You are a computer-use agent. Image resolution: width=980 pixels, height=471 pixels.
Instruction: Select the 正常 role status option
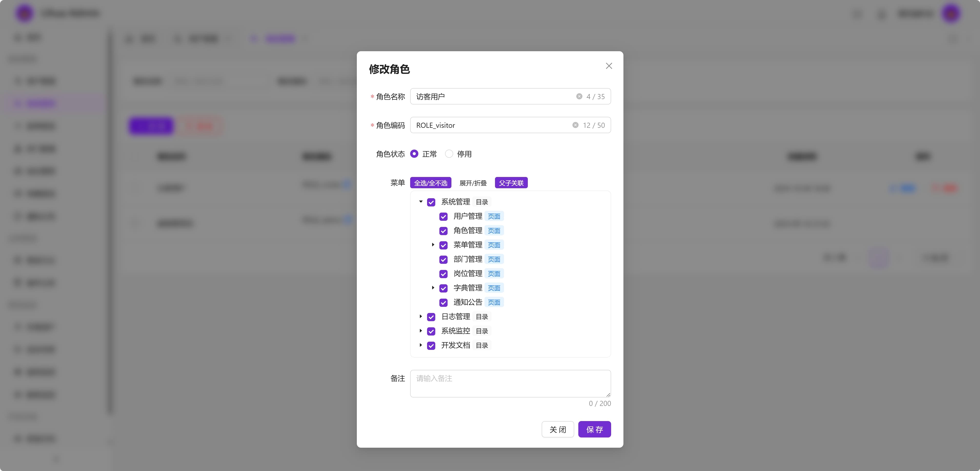pyautogui.click(x=414, y=154)
